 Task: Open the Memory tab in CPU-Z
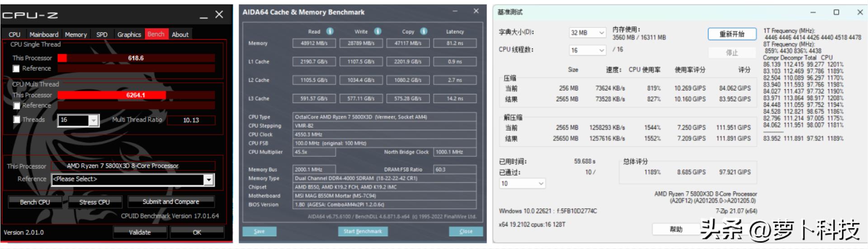(76, 34)
